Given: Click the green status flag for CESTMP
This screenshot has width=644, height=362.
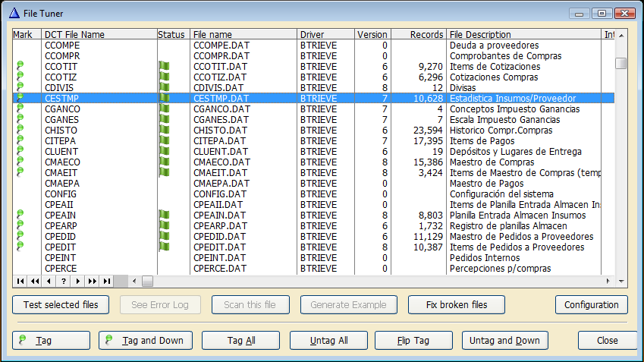Looking at the screenshot, I should click(165, 98).
